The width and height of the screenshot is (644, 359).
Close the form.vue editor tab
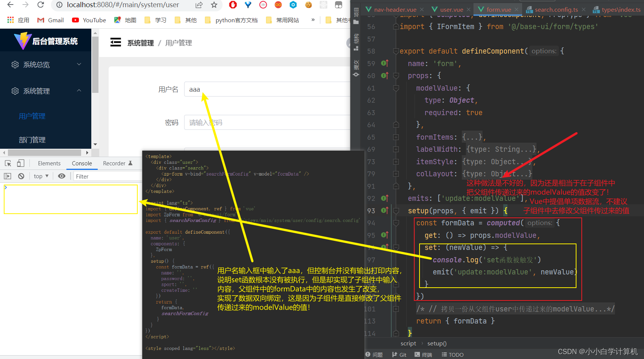(x=516, y=9)
